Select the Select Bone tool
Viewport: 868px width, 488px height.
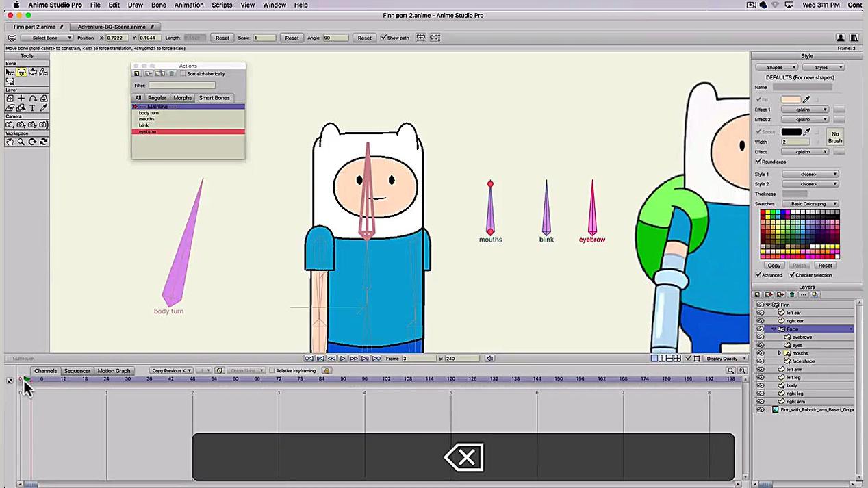(10, 72)
